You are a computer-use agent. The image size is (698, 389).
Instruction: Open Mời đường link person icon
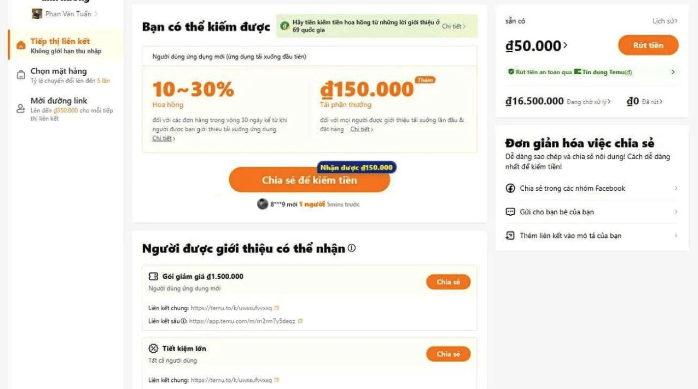click(x=20, y=109)
